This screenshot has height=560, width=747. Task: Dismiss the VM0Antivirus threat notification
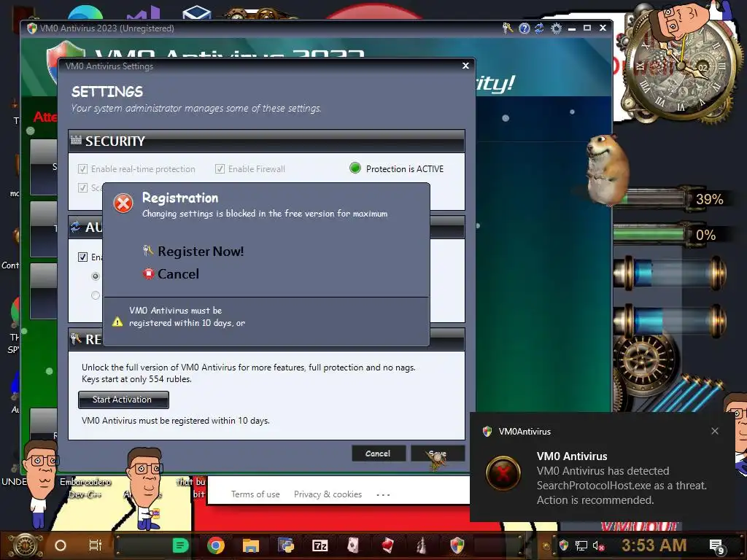coord(715,431)
